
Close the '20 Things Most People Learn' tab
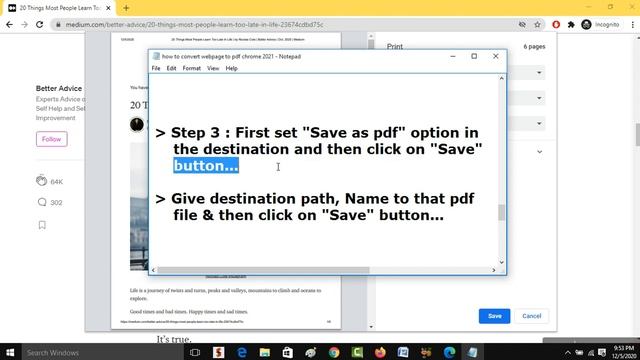109,8
